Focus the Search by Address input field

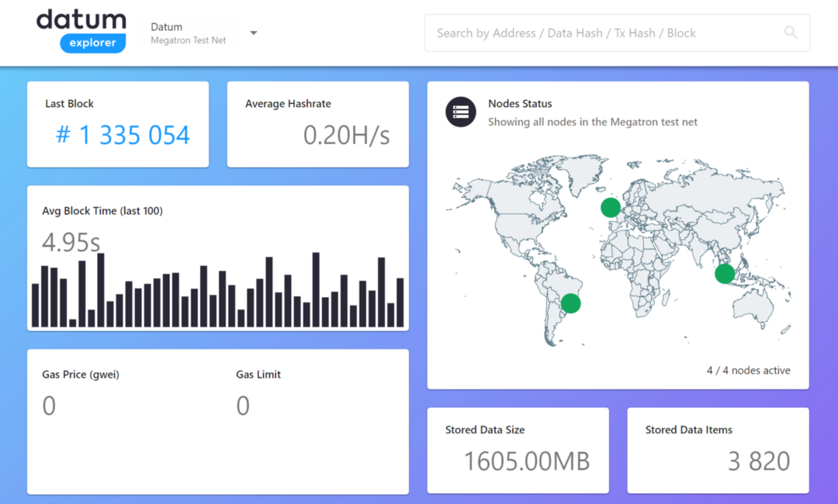(618, 33)
